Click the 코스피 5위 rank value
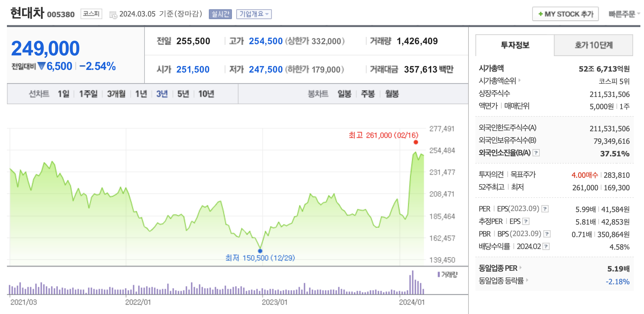644x314 pixels. coord(614,81)
